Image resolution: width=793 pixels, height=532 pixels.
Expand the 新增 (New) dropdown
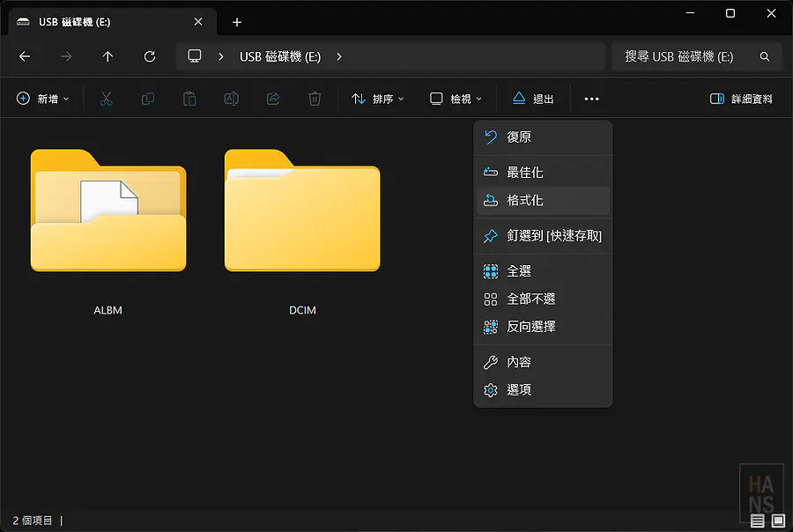tap(42, 99)
